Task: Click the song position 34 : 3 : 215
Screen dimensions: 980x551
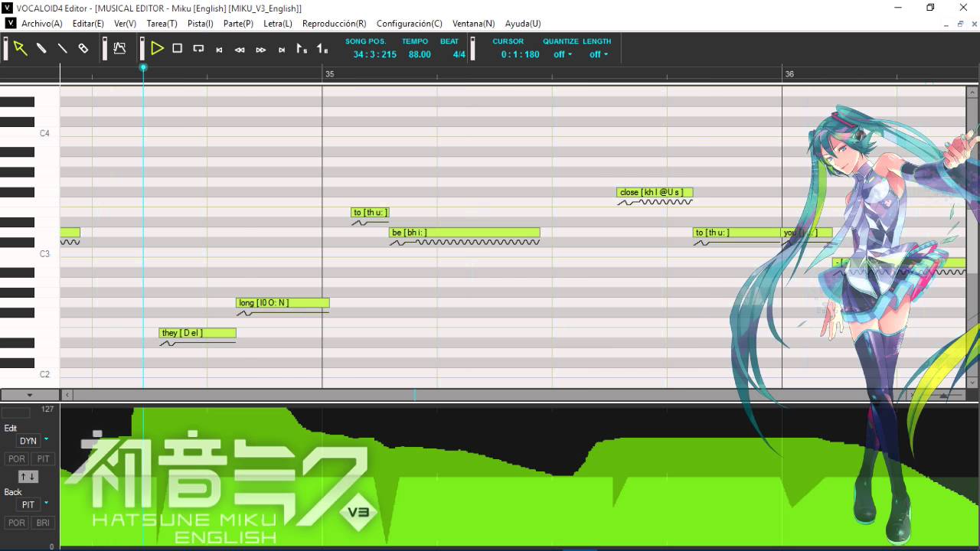Action: (x=374, y=54)
